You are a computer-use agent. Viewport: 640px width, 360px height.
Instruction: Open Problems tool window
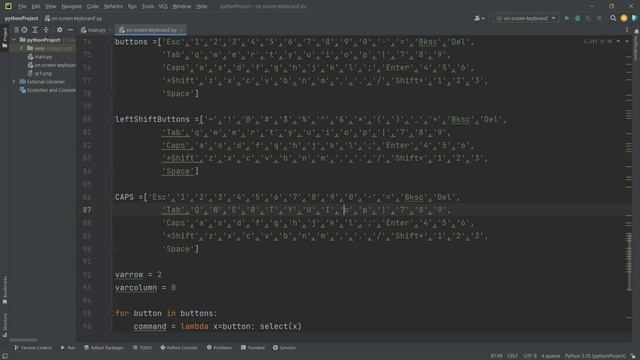[219, 348]
